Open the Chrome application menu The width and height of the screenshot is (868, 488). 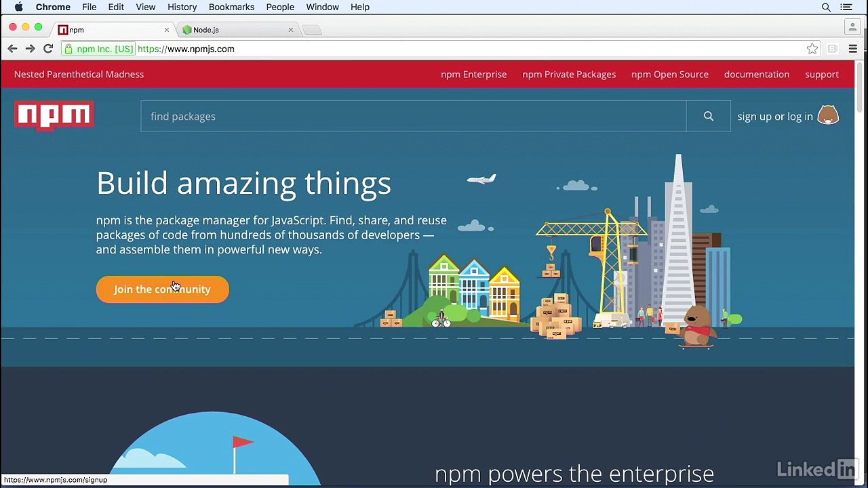click(x=53, y=7)
